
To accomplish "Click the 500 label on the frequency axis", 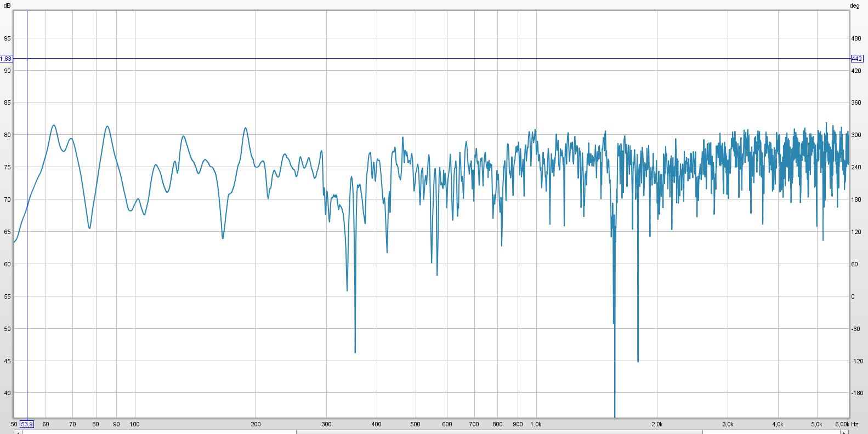I will coord(416,424).
